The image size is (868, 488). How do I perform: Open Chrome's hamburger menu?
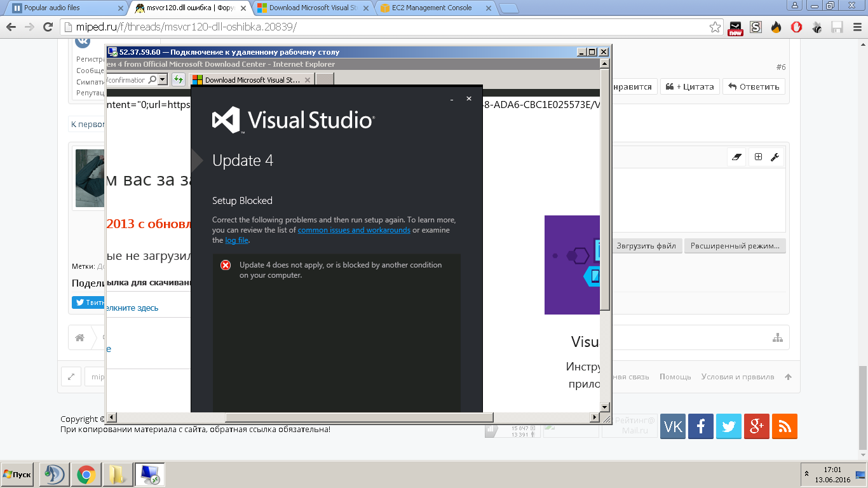point(856,27)
